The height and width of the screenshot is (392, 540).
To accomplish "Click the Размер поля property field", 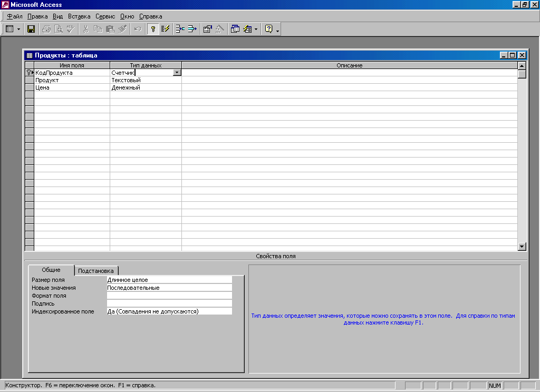I will [x=169, y=280].
